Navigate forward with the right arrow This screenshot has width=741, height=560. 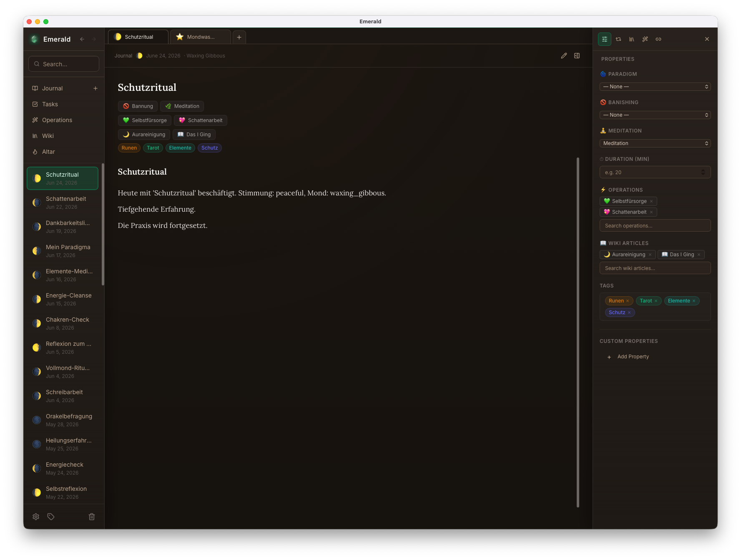[94, 39]
